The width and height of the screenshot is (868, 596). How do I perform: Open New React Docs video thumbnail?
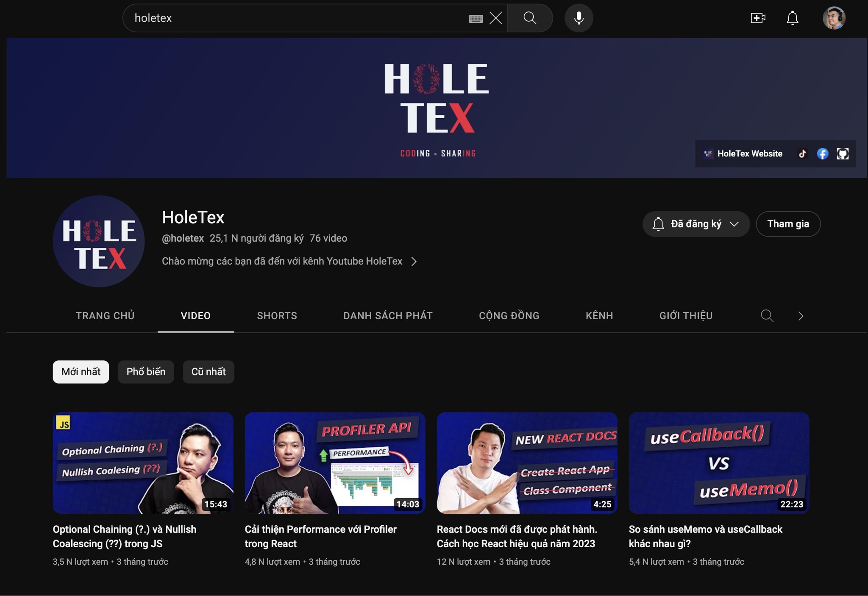coord(527,463)
